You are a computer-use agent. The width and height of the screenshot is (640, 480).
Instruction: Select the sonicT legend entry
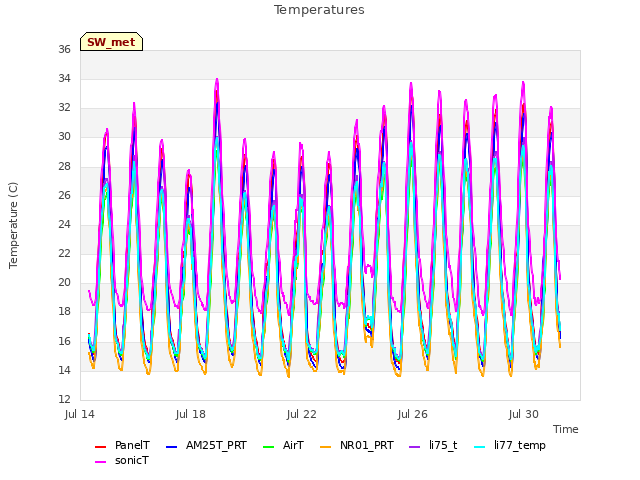pyautogui.click(x=122, y=460)
